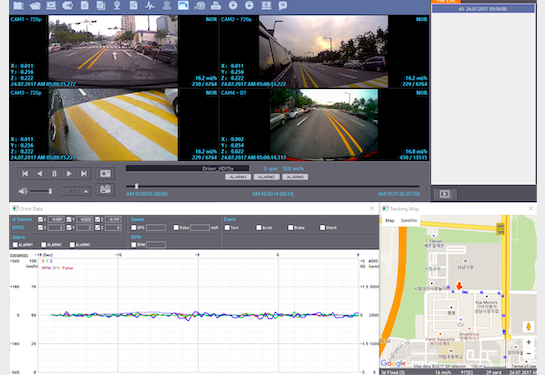Toggle the G-Sensor Y checkbox

coord(69,219)
